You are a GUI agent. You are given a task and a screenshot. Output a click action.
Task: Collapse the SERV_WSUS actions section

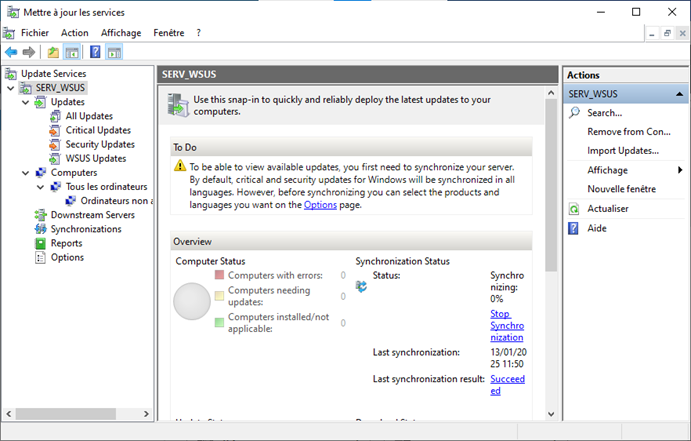pyautogui.click(x=679, y=94)
